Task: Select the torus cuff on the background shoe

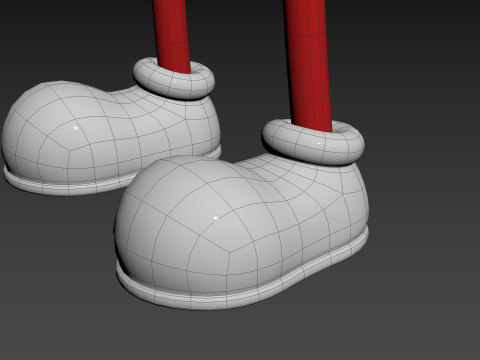Action: click(174, 79)
